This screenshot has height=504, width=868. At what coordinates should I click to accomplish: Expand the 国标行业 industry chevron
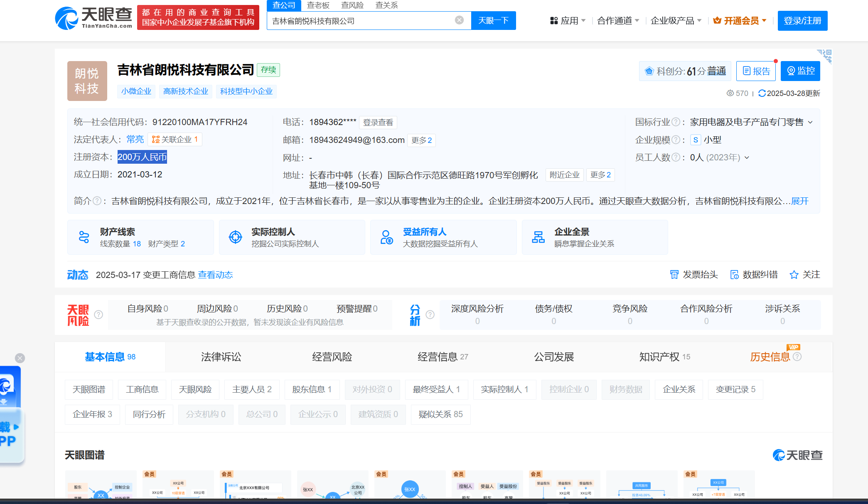pyautogui.click(x=810, y=123)
